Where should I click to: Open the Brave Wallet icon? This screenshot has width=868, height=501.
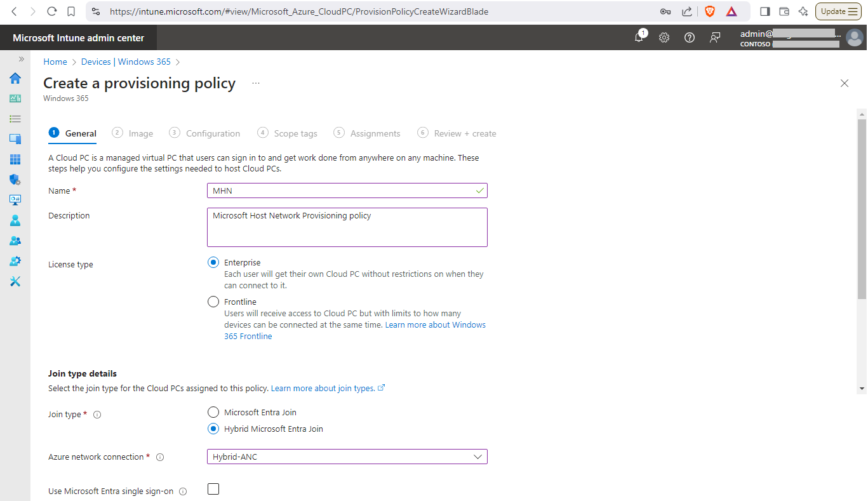(x=784, y=11)
